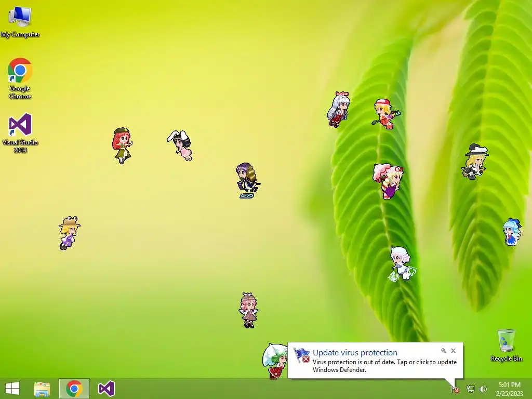532x399 pixels.
Task: Open the network tray icon
Action: click(x=470, y=389)
